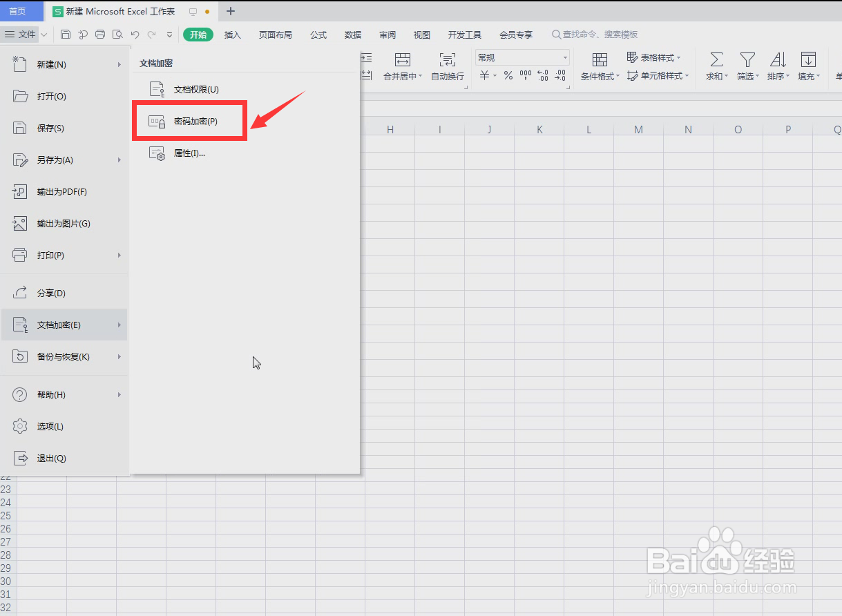Expand the sort dropdown arrow
This screenshot has height=616, width=842.
[x=787, y=77]
